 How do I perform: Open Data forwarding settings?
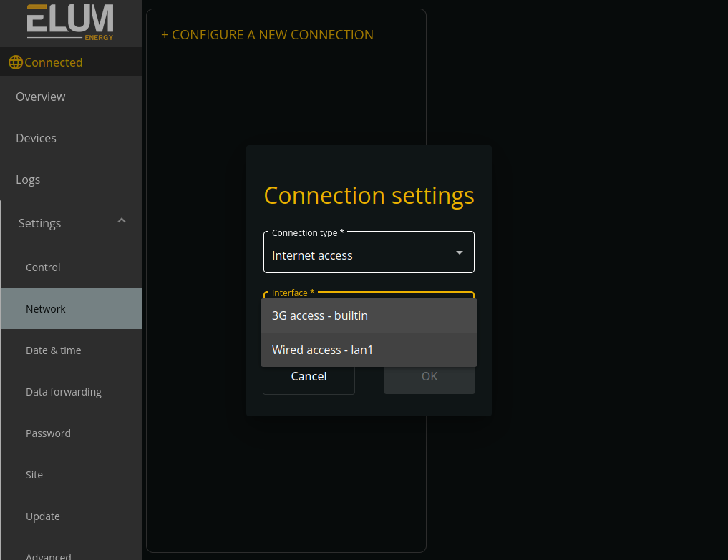point(72,392)
